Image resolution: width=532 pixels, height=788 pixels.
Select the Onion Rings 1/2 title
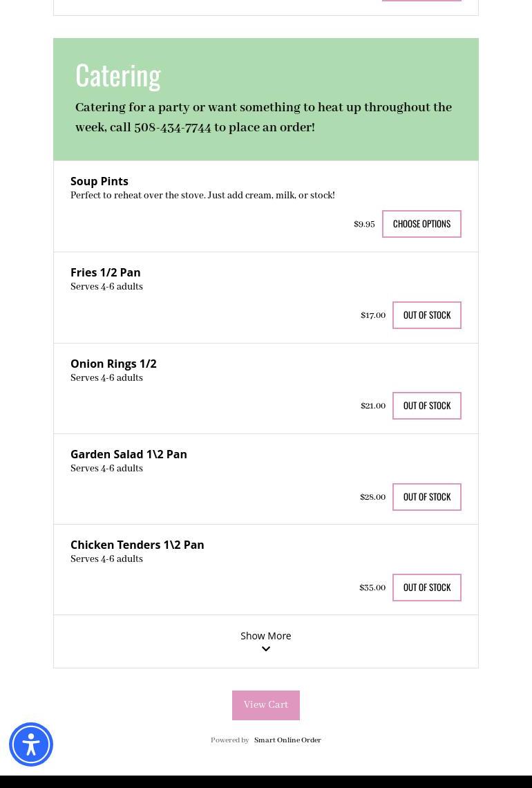(113, 363)
